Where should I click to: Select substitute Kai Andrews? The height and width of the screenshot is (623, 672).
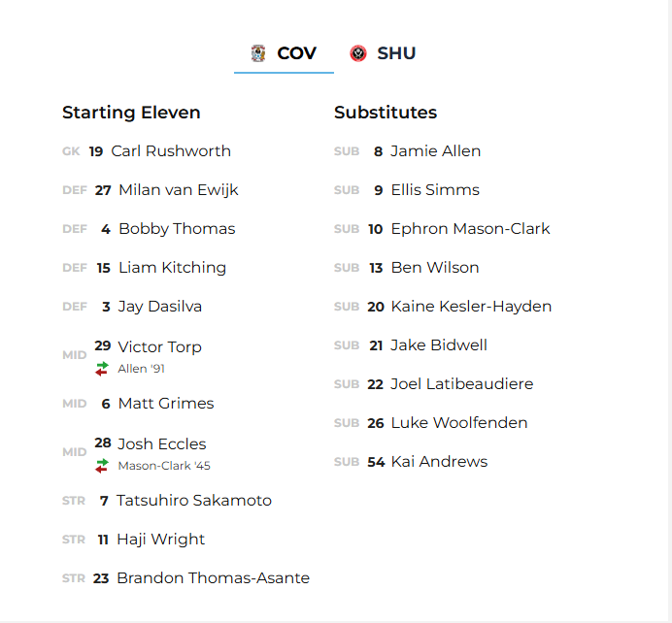[439, 462]
